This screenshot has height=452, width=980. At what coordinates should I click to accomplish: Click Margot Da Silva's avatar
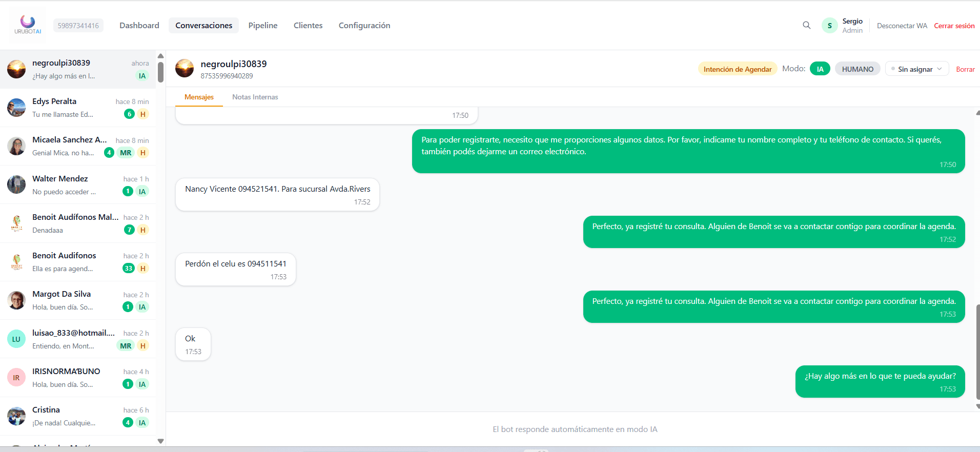pos(16,300)
